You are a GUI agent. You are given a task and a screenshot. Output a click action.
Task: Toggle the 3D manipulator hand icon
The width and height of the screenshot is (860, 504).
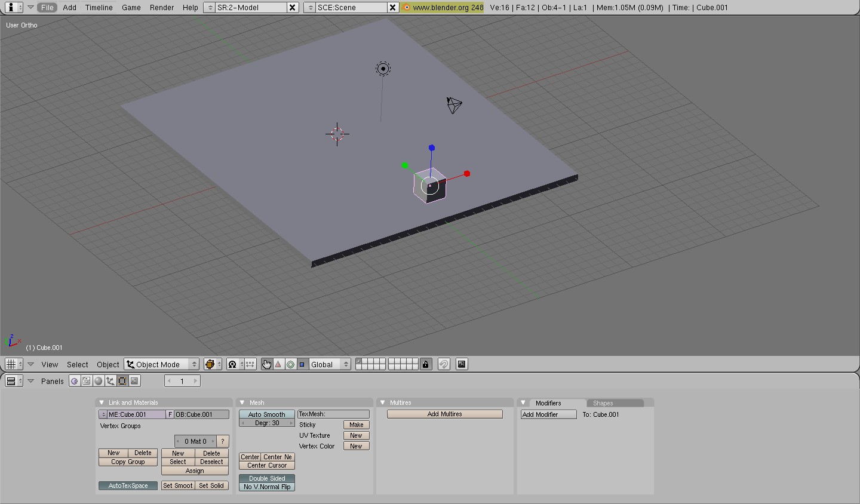(x=267, y=364)
